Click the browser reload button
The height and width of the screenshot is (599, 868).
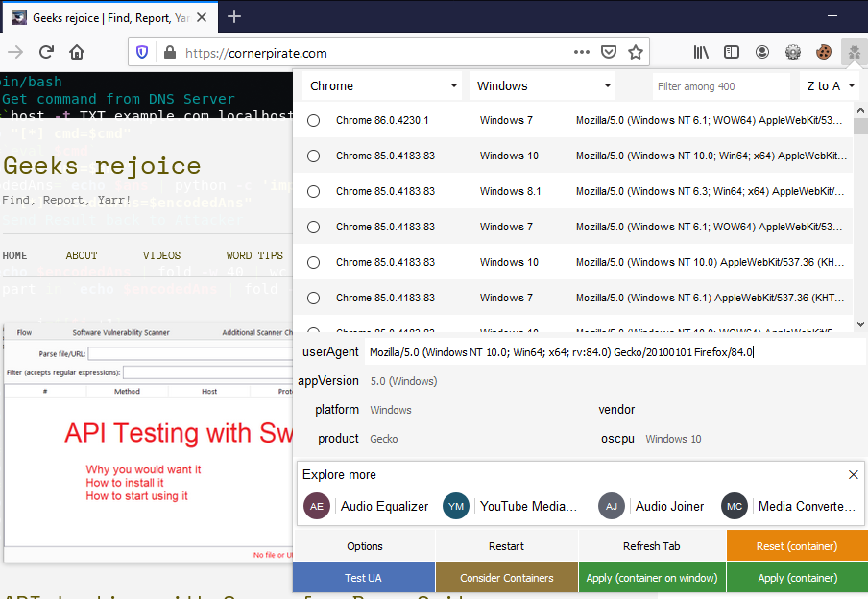pos(46,52)
